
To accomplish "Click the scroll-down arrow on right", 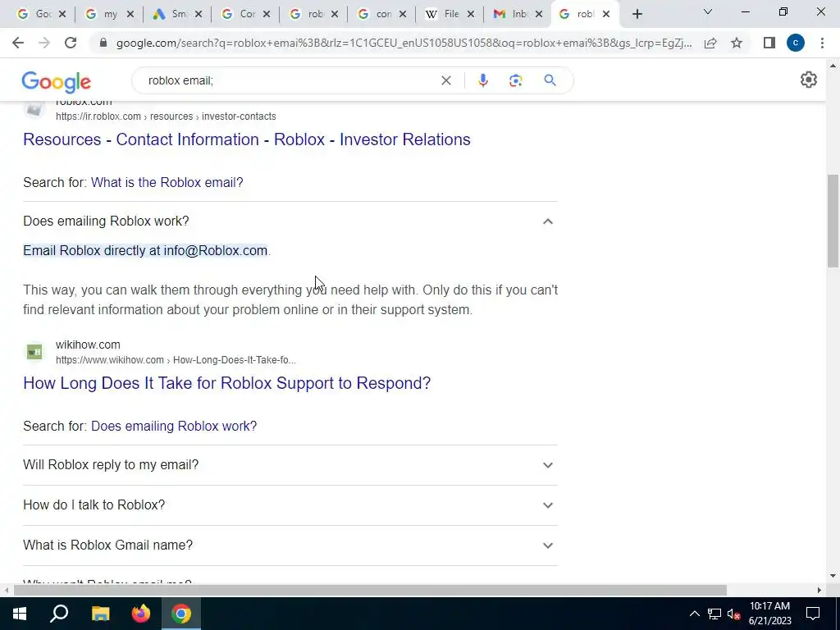I will point(833,577).
